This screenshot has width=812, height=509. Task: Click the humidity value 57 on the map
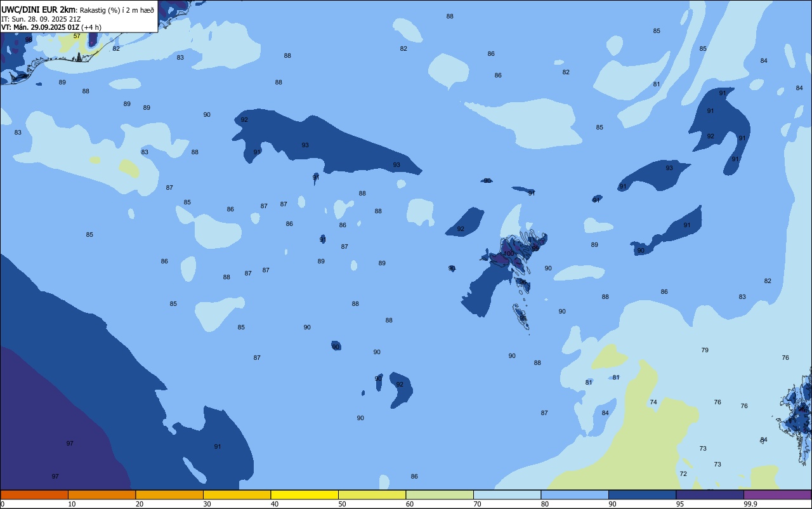[x=77, y=36]
